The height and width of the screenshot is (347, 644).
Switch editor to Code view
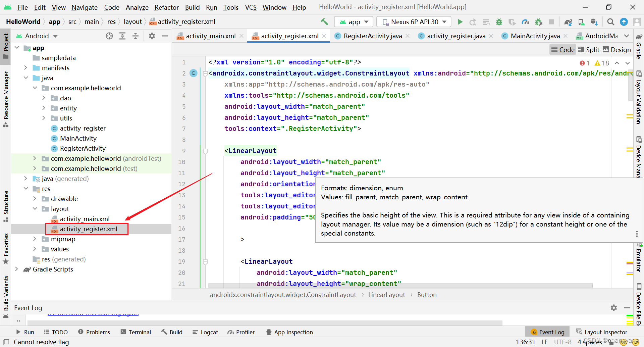(x=563, y=50)
